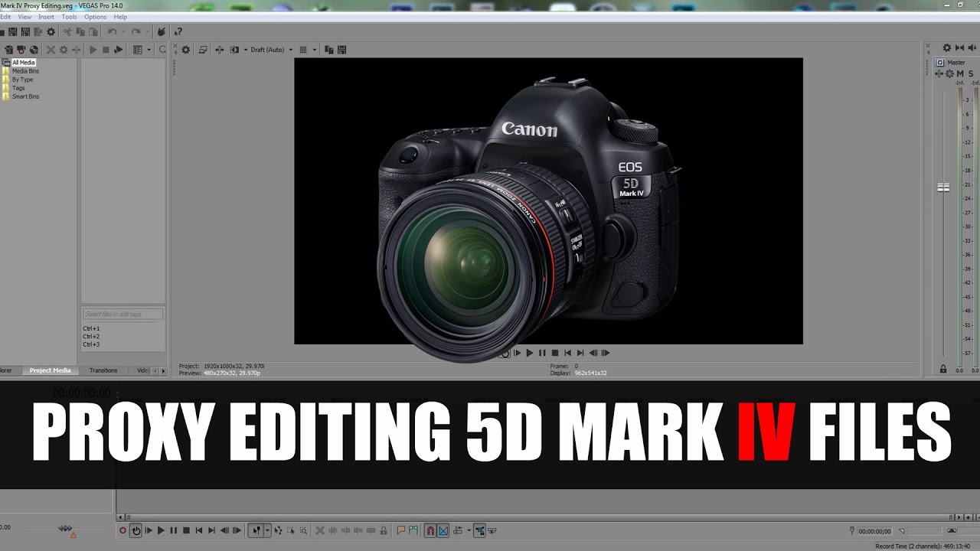Click the Paste icon in main toolbar
This screenshot has width=980, height=551.
click(93, 32)
